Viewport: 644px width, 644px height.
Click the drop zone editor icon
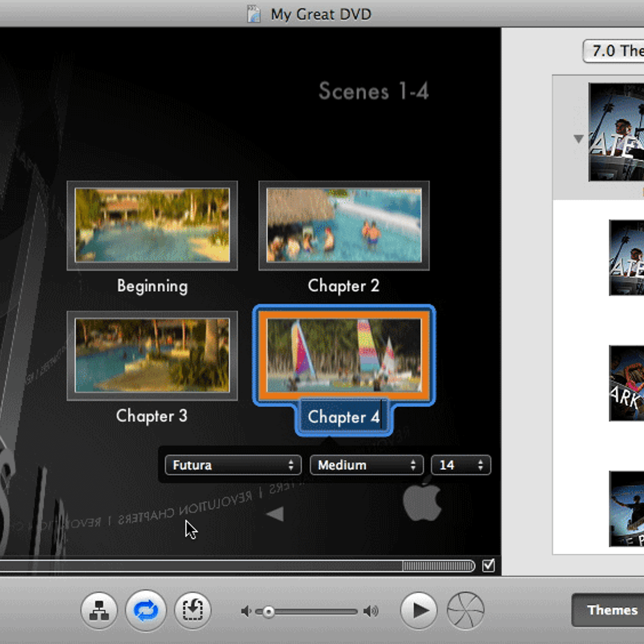(x=193, y=610)
